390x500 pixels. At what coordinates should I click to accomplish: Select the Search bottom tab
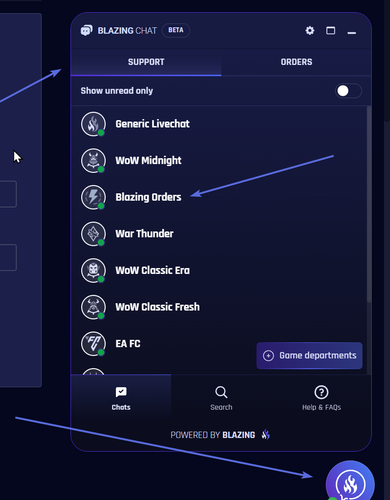click(x=221, y=398)
